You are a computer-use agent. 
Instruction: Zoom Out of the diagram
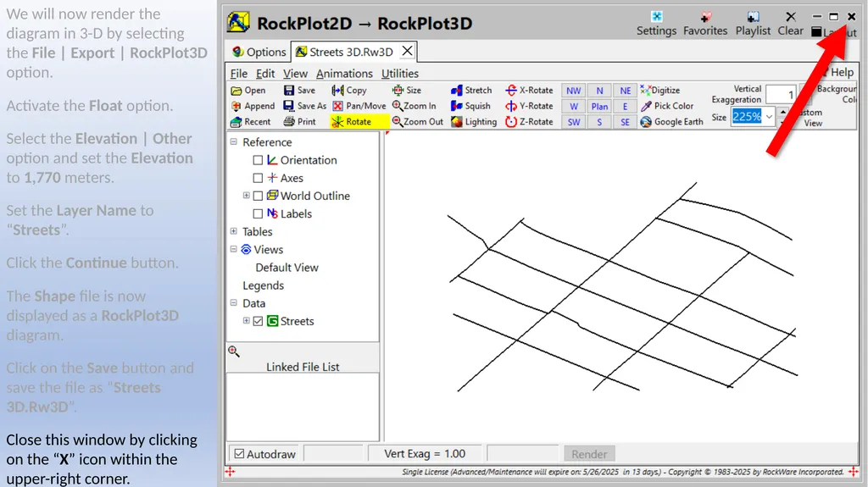pyautogui.click(x=418, y=122)
